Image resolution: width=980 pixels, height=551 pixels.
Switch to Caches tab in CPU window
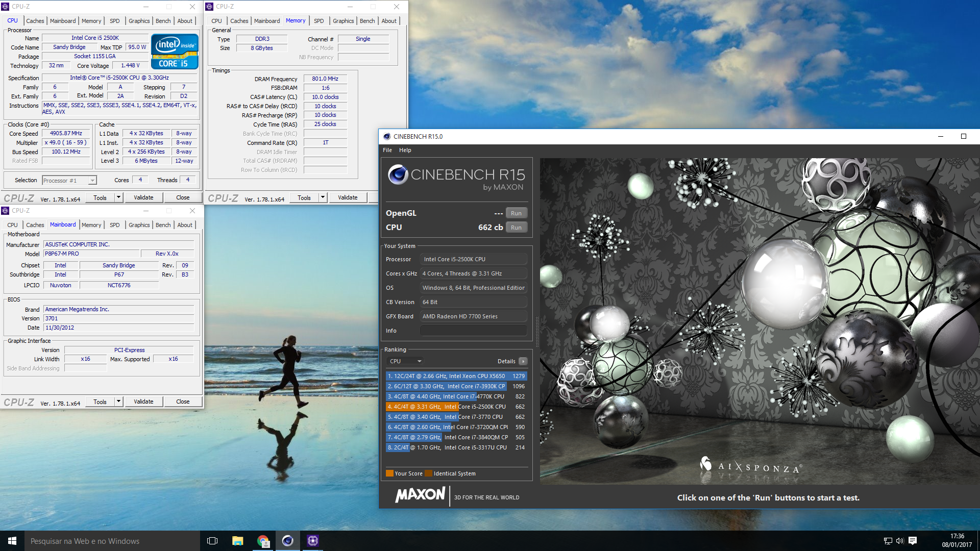pyautogui.click(x=35, y=21)
